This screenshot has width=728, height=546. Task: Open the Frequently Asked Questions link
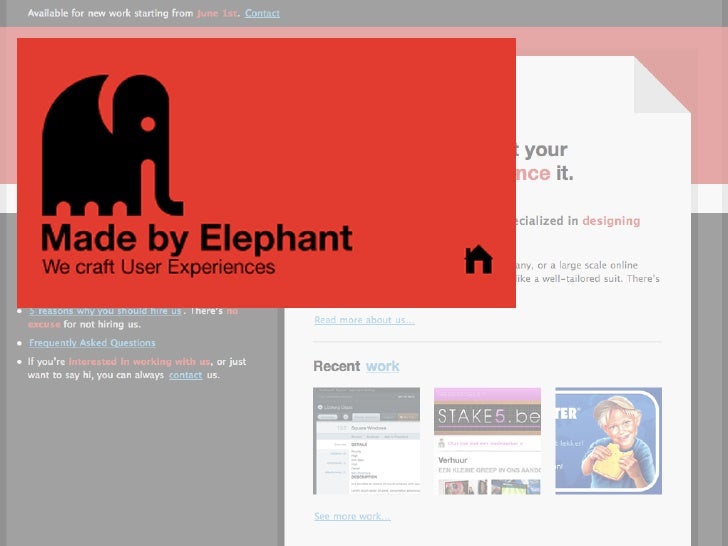coord(92,343)
